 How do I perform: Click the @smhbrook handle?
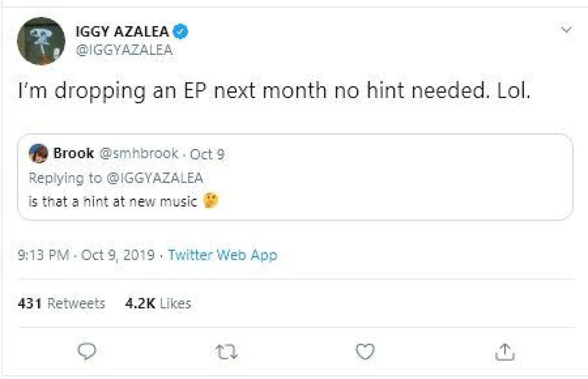point(139,153)
